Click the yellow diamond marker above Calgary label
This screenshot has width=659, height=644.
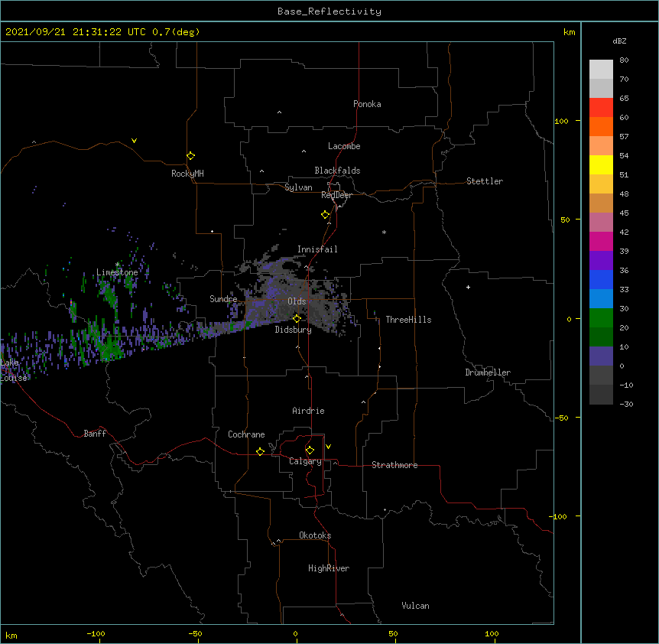coord(310,450)
